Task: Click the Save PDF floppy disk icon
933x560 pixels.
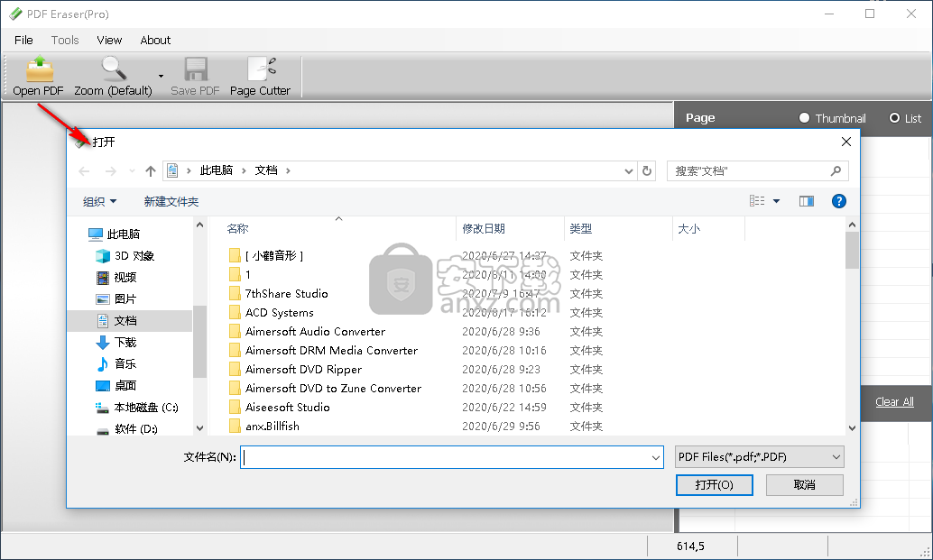Action: [195, 69]
